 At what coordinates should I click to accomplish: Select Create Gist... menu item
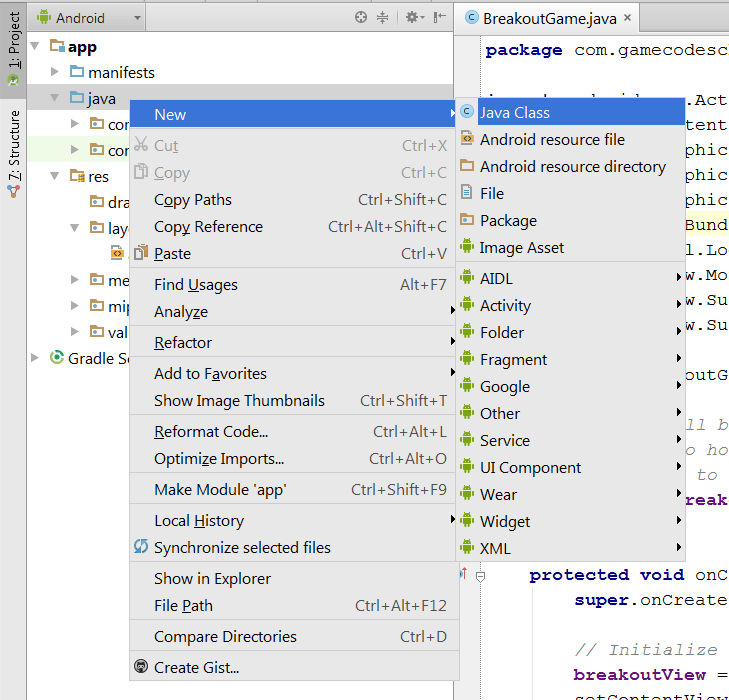point(293,667)
